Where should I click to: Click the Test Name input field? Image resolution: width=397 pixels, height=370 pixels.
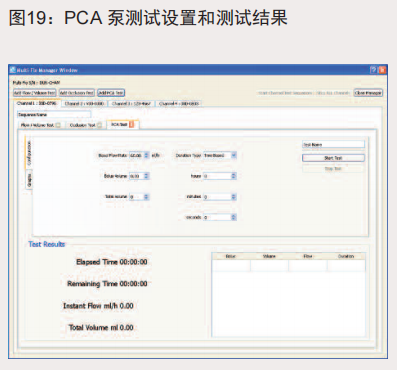333,145
